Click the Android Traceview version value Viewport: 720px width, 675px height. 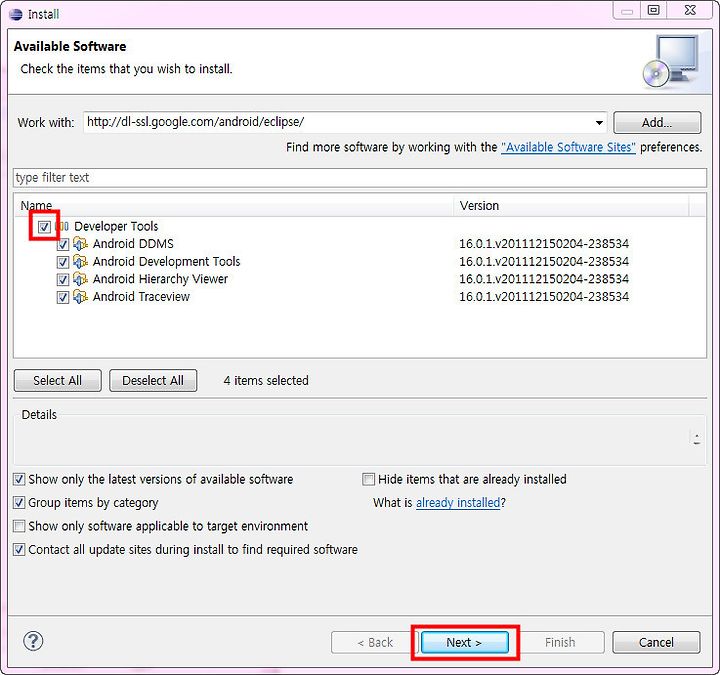tap(544, 297)
